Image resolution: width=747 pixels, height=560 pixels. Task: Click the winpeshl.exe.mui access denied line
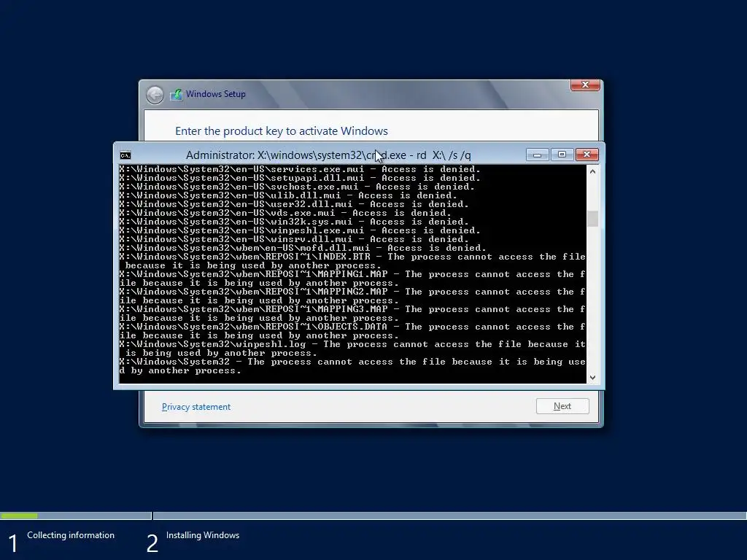point(300,230)
